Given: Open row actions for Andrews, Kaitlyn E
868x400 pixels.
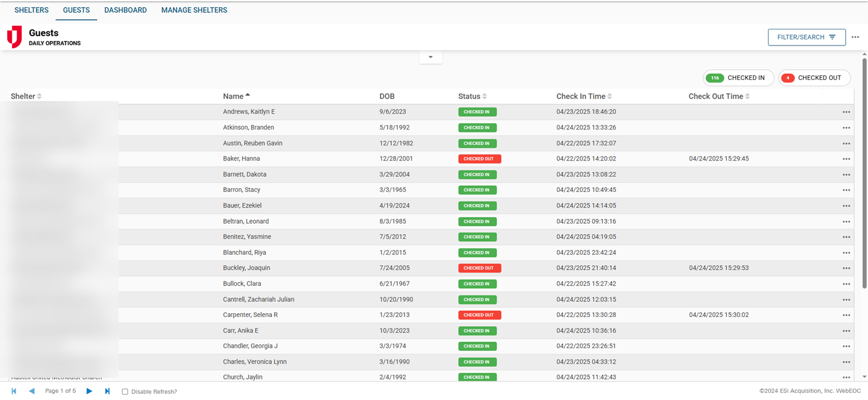Looking at the screenshot, I should click(846, 112).
